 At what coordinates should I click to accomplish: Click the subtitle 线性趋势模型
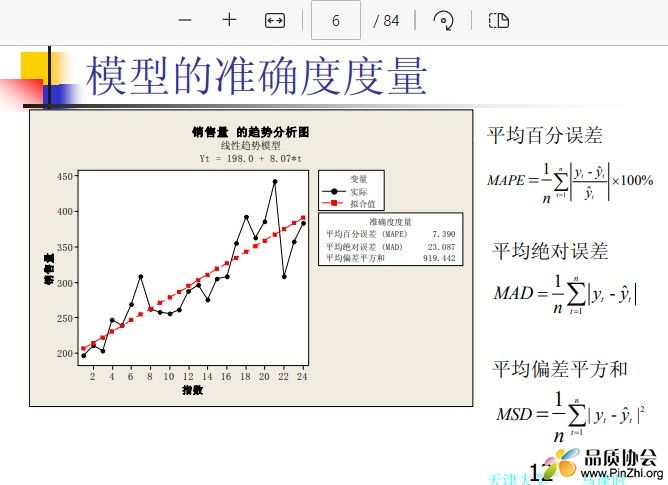click(250, 145)
